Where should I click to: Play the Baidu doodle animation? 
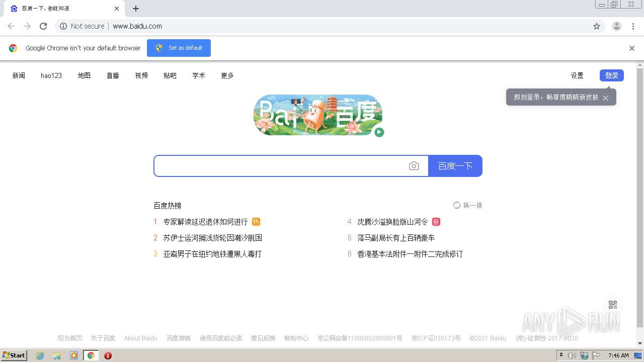point(379,132)
